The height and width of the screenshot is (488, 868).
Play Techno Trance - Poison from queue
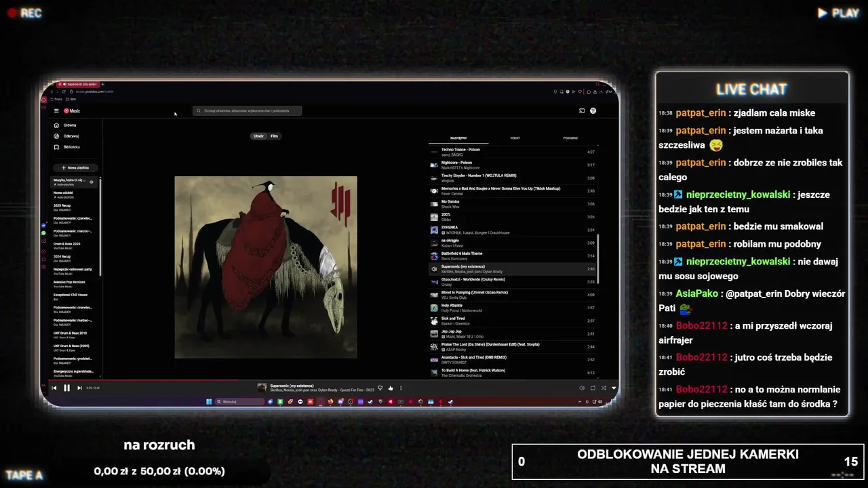point(514,152)
